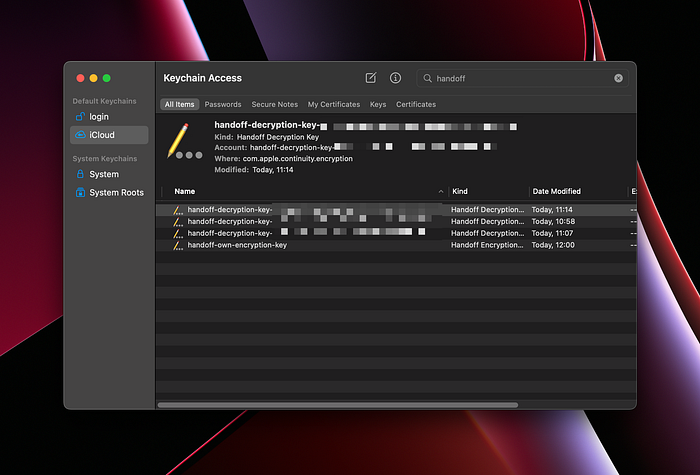Click into the search field containing "handoff"
The image size is (700, 475).
(522, 78)
